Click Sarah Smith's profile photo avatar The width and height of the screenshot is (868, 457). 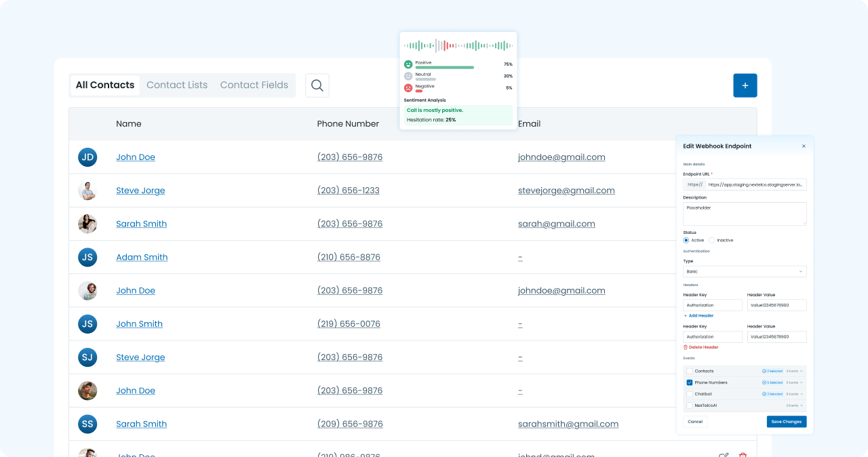(x=87, y=224)
